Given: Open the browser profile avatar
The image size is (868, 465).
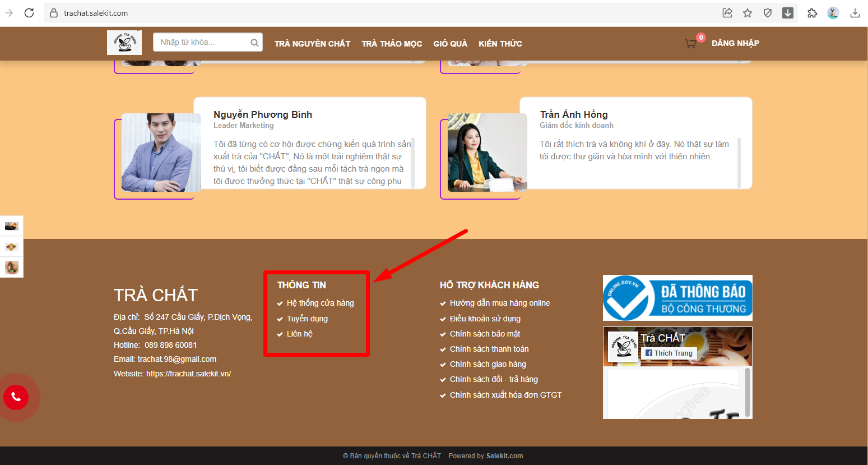Looking at the screenshot, I should tap(833, 13).
